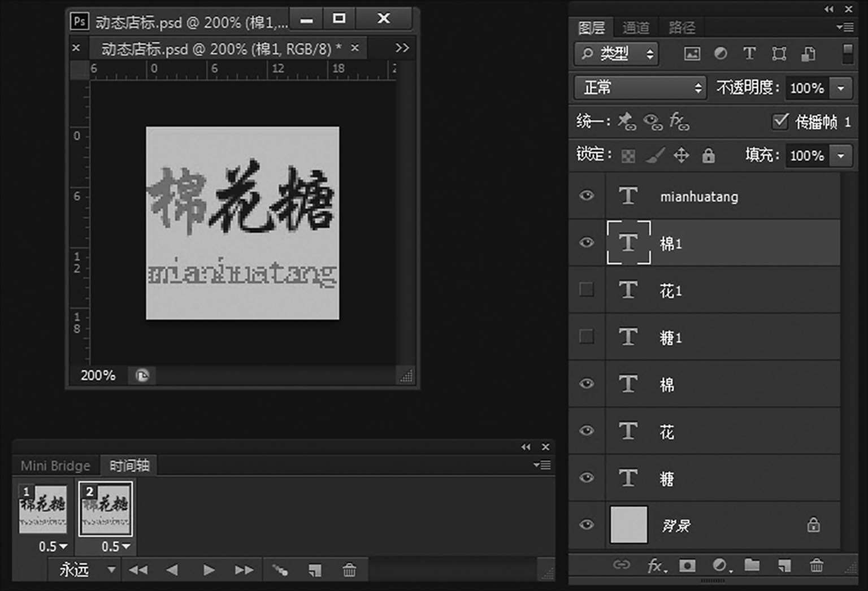Hide the mianhuatang text layer
Screen dimensions: 868x591
coord(587,195)
